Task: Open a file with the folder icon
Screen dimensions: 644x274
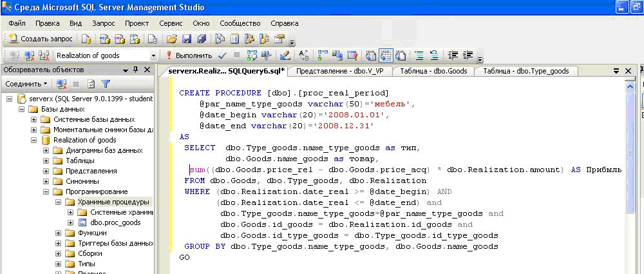Action: click(172, 39)
